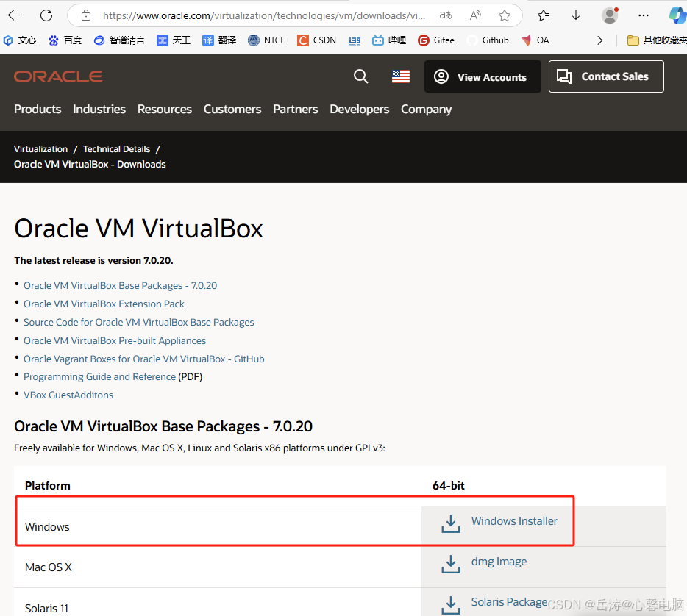This screenshot has height=616, width=687.
Task: Open Oracle VM VirtualBox Base Packages - 7.0.20 link
Action: [120, 285]
